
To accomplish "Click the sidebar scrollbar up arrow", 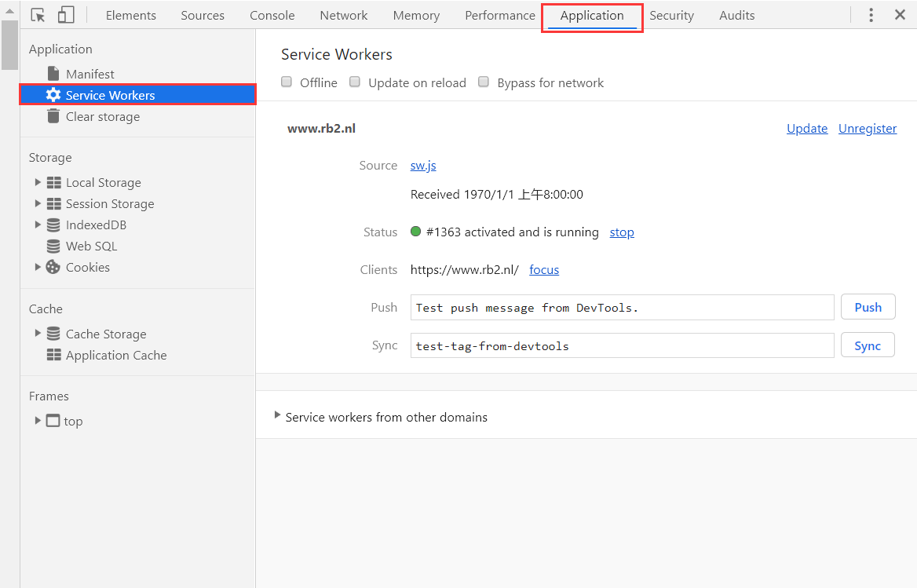I will coord(9,10).
